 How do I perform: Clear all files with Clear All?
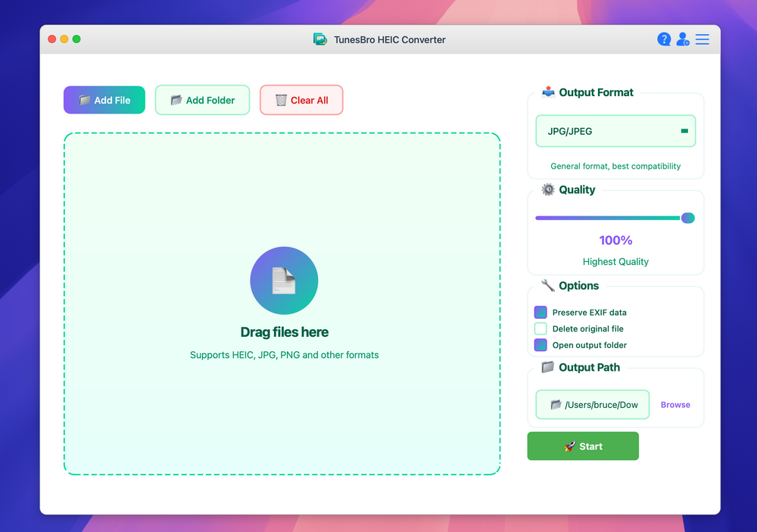[301, 100]
